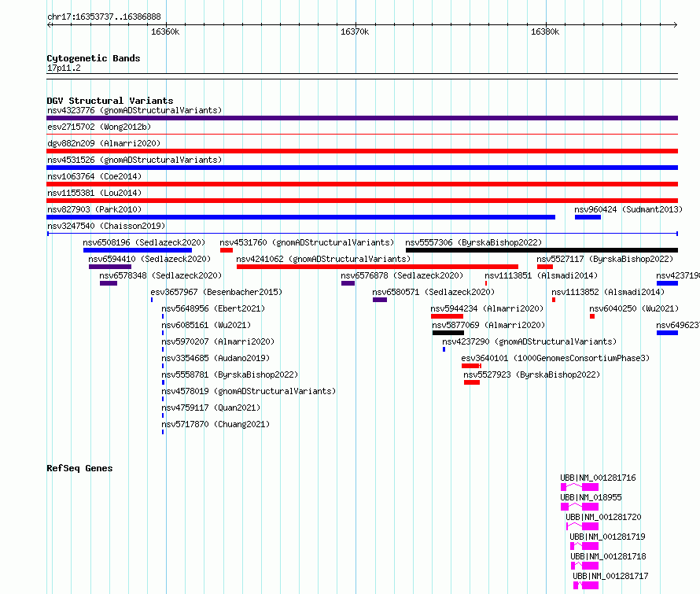
Task: Open nsv6508196 (Sedlazeck2020) variant
Action: click(x=144, y=242)
